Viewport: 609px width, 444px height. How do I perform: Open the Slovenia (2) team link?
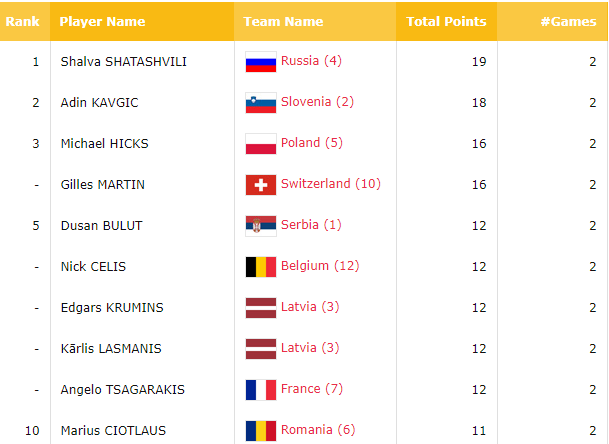coord(317,102)
